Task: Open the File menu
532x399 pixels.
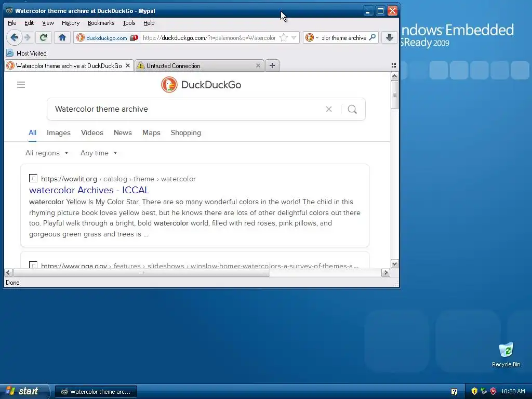Action: 12,23
